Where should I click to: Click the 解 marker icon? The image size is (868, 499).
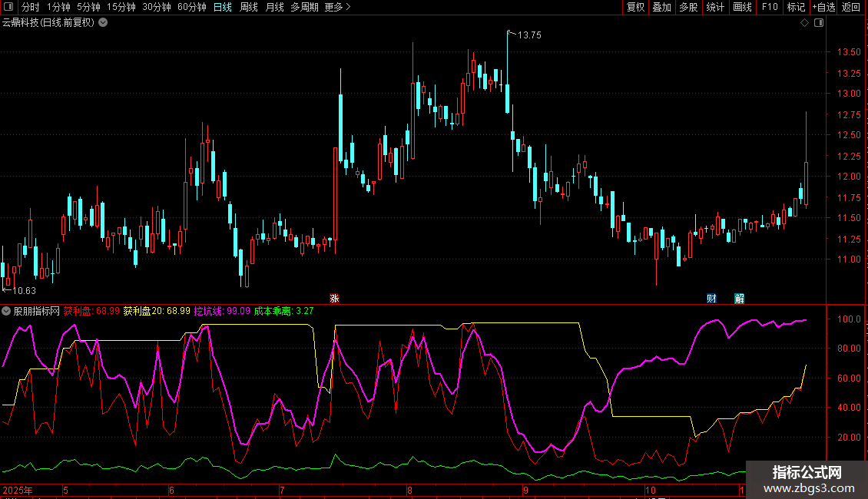739,298
